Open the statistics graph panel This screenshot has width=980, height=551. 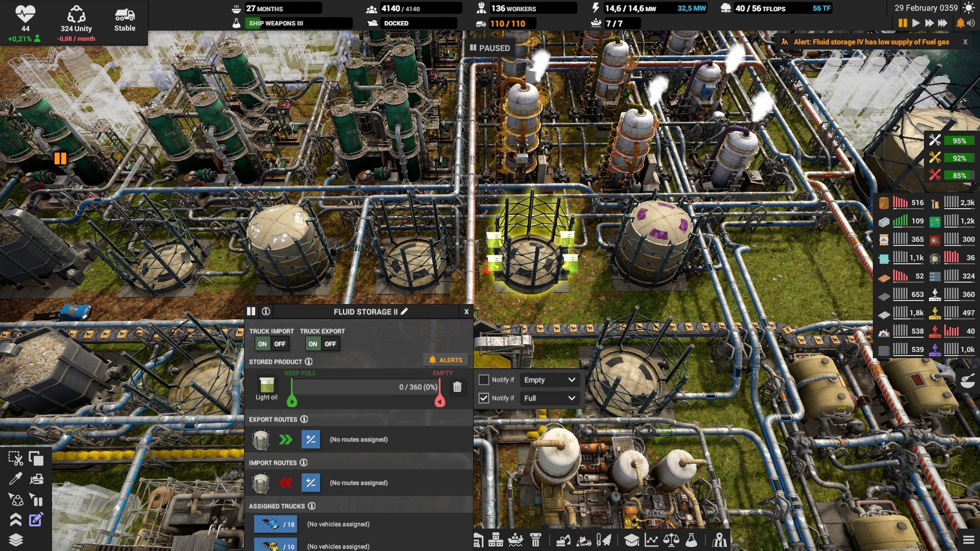pyautogui.click(x=651, y=540)
